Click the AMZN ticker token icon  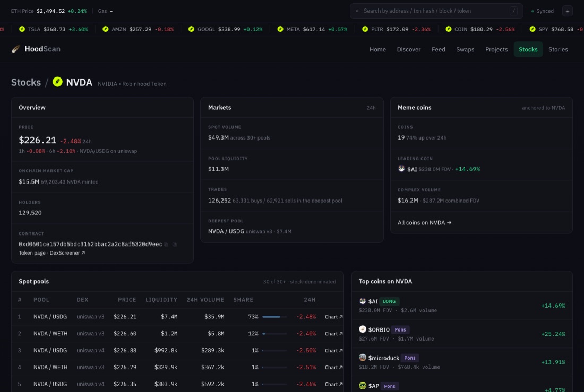(106, 29)
